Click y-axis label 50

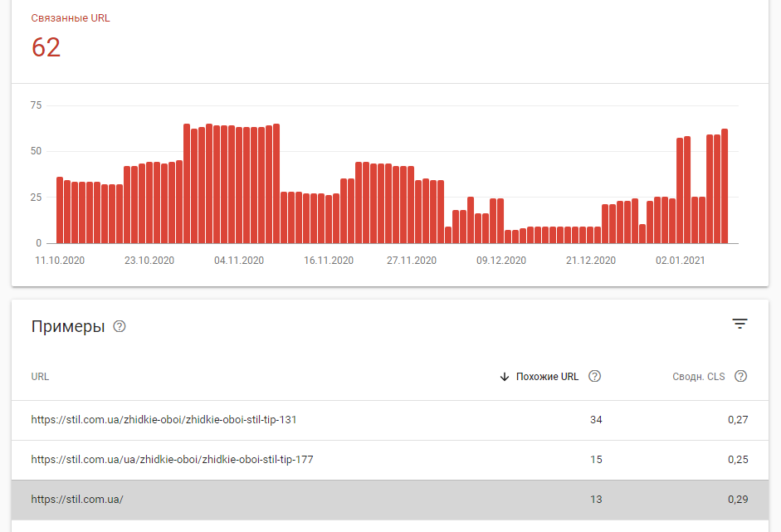point(36,151)
